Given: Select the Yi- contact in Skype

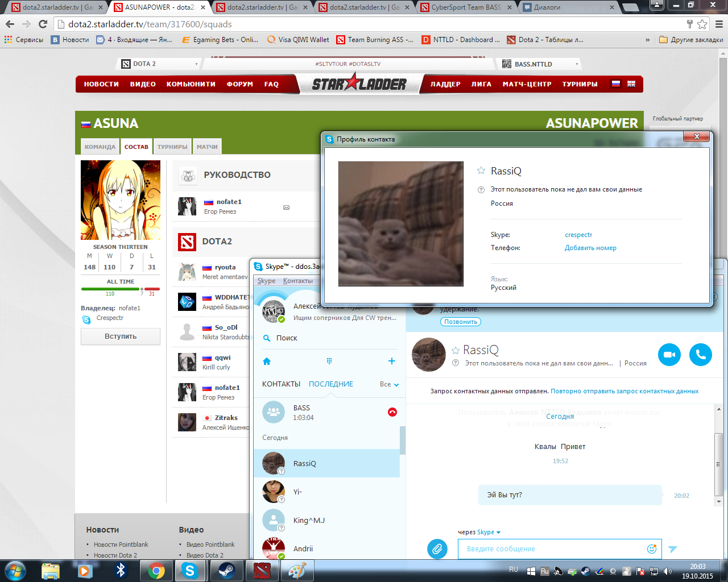Looking at the screenshot, I should (326, 492).
